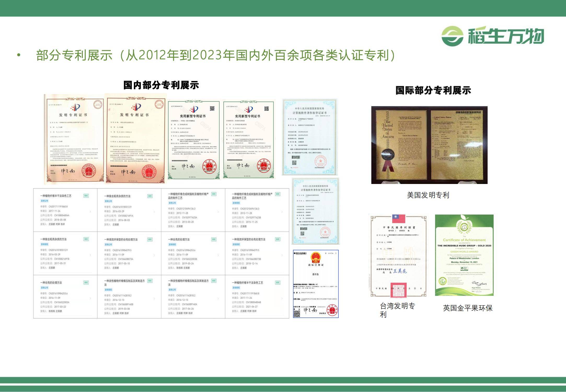
Task: Click the 授权 badge on card CN102977623B
Action: coord(278,194)
